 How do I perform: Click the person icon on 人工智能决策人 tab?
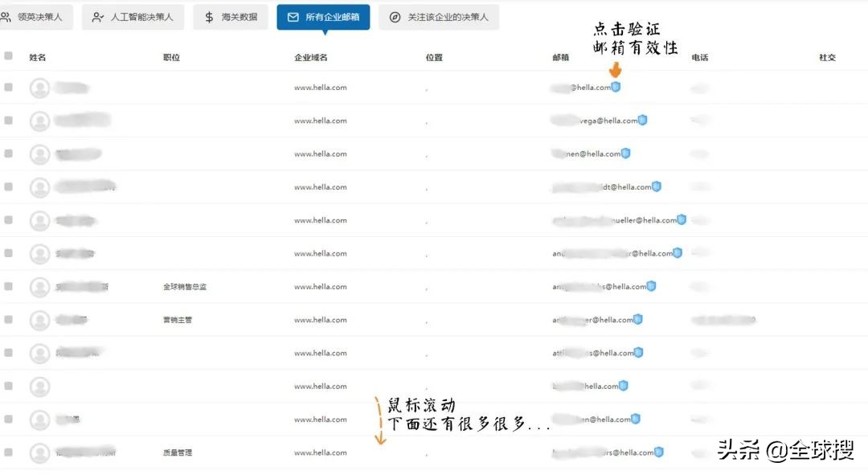pos(96,16)
